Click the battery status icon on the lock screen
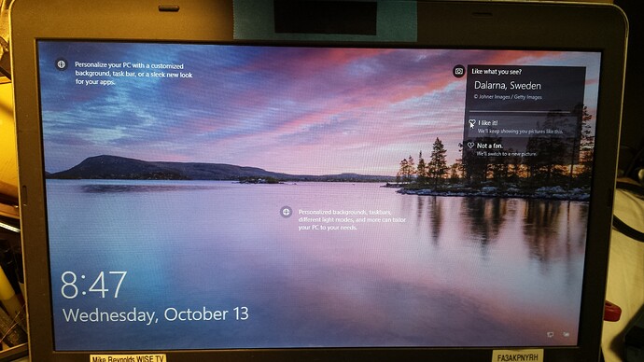 (566, 335)
